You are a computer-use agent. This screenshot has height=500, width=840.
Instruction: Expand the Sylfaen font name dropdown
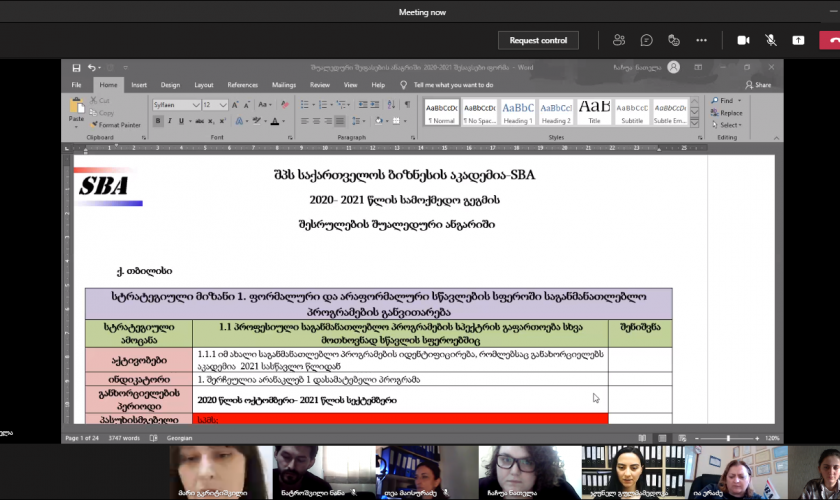click(x=196, y=104)
